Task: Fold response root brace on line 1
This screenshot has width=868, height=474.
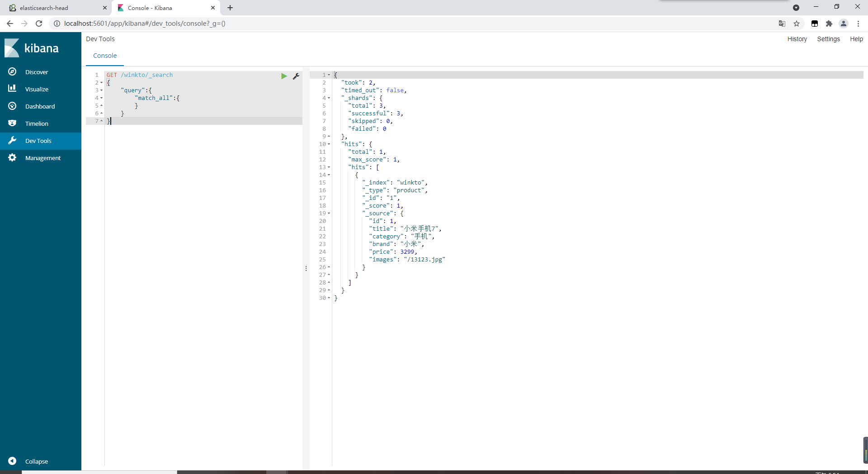Action: click(x=329, y=75)
